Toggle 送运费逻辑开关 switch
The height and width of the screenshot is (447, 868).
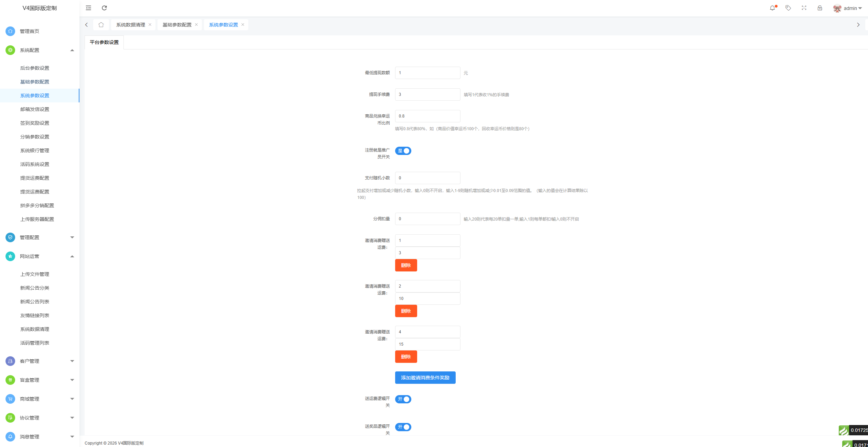[x=403, y=399]
